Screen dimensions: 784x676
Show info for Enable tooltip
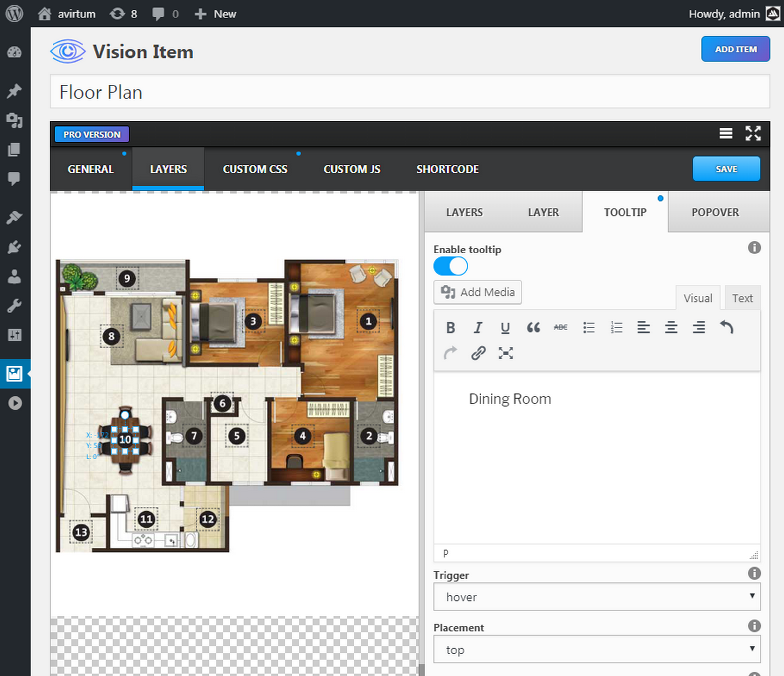[754, 248]
